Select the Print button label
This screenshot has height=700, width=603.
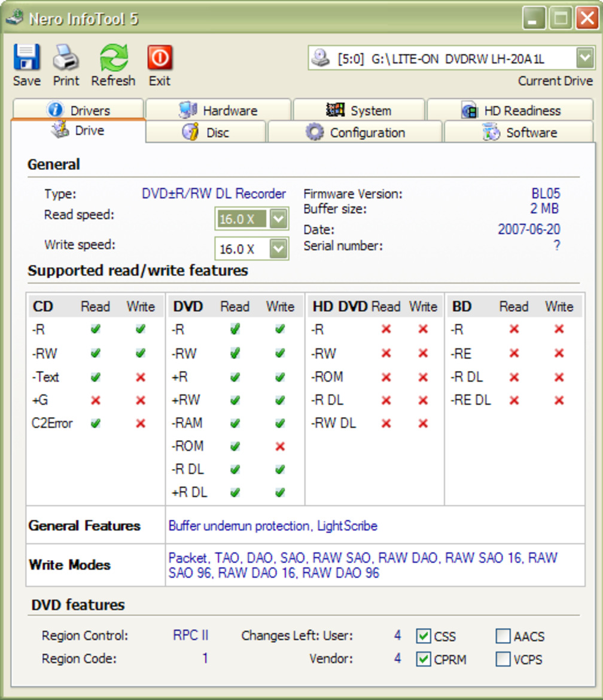[x=66, y=81]
